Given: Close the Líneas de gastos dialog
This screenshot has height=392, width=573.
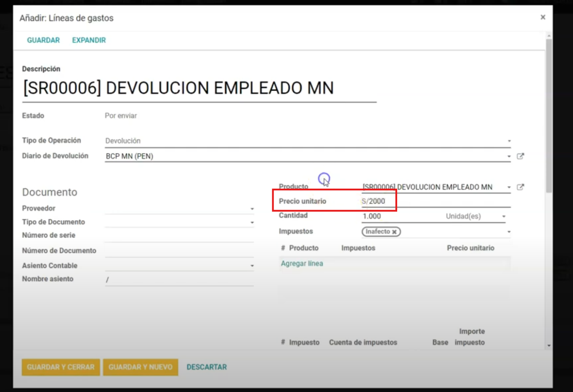Looking at the screenshot, I should pyautogui.click(x=542, y=17).
